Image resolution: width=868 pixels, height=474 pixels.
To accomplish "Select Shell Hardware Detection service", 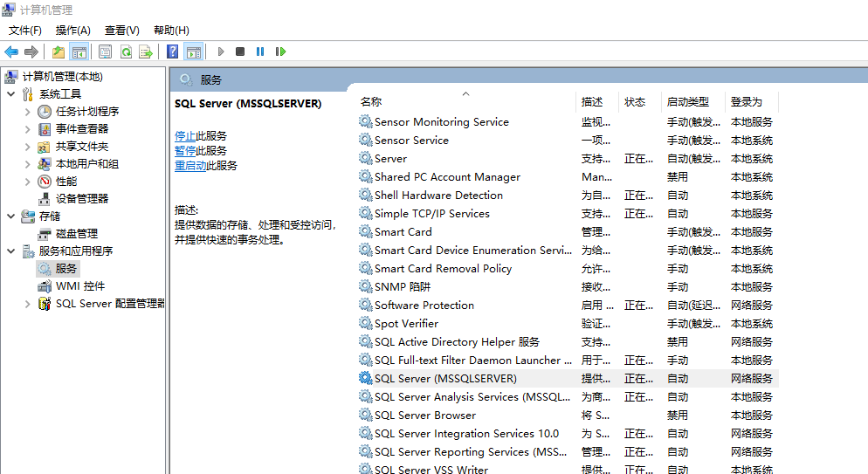I will [568, 195].
